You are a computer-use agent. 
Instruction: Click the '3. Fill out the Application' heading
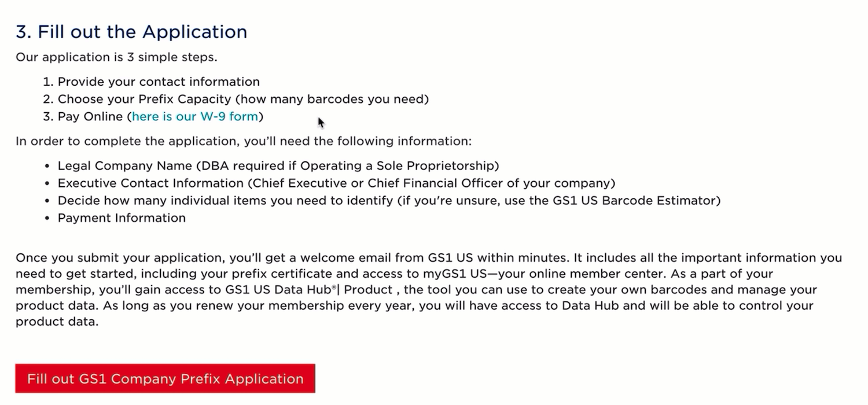[x=131, y=31]
